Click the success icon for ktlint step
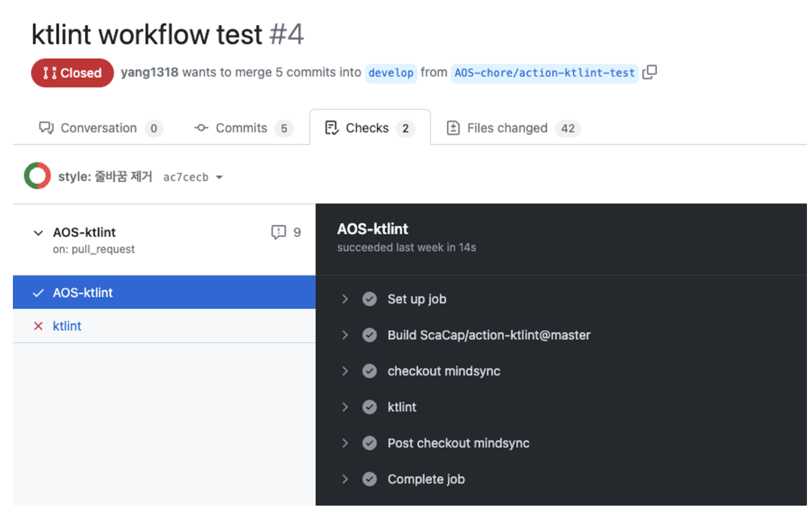This screenshot has height=509, width=812. coord(370,407)
